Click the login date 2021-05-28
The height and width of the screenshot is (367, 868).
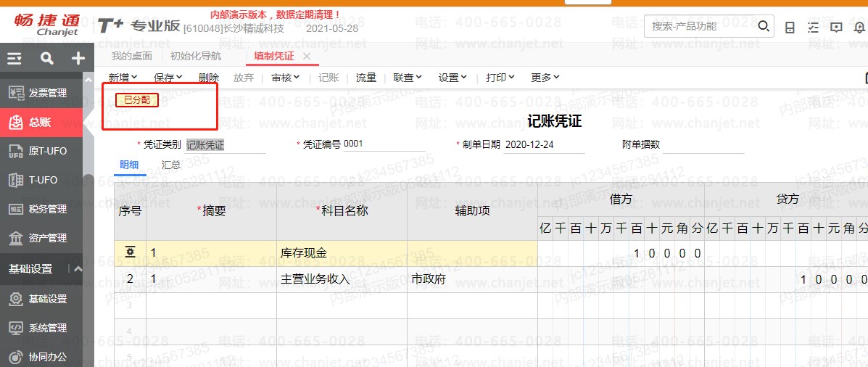331,28
